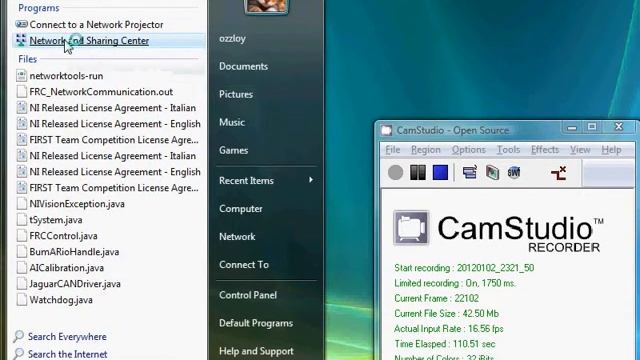
Task: Open the CamStudio Tools menu
Action: point(508,150)
